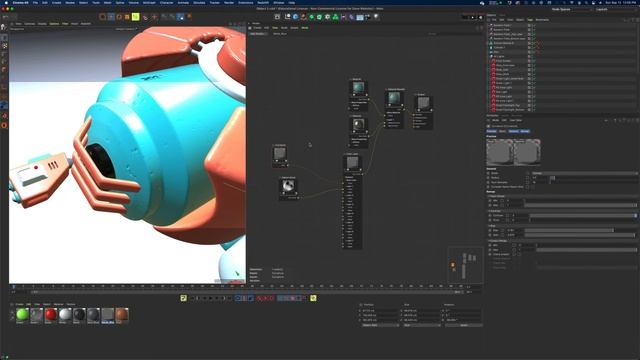
Task: Toggle the green enable checkmark on the Floor row
Action: click(534, 52)
